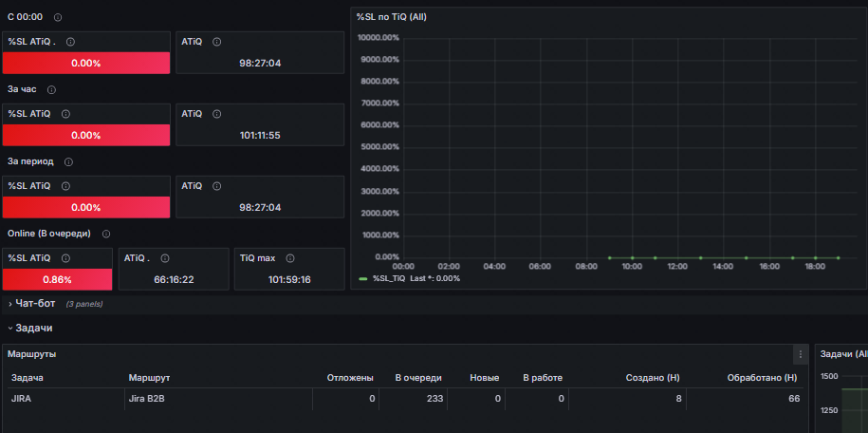
Task: Click info icon on ATiQ panel under За час
Action: click(216, 114)
